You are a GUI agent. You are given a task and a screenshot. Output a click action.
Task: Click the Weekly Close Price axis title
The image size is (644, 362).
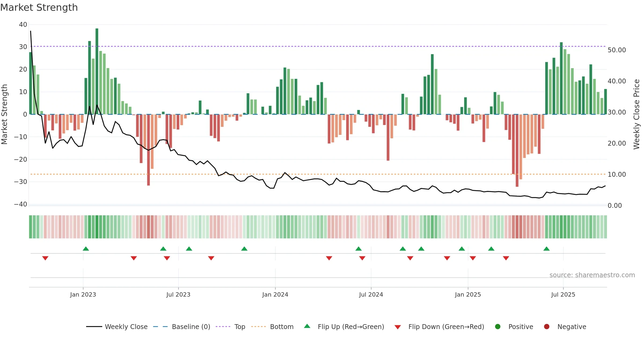[x=636, y=114]
